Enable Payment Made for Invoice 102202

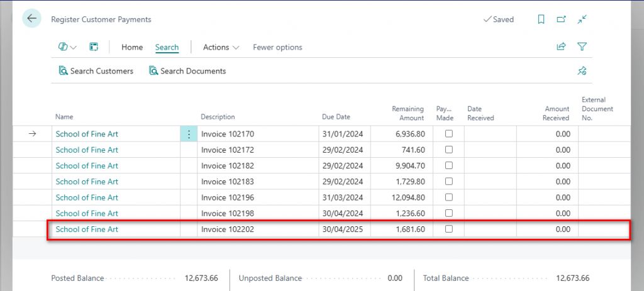tap(448, 229)
